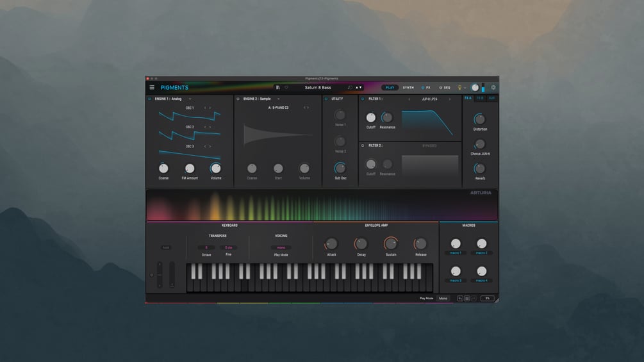This screenshot has width=644, height=362.
Task: Click the undo icon in the bottom bar
Action: point(460,299)
